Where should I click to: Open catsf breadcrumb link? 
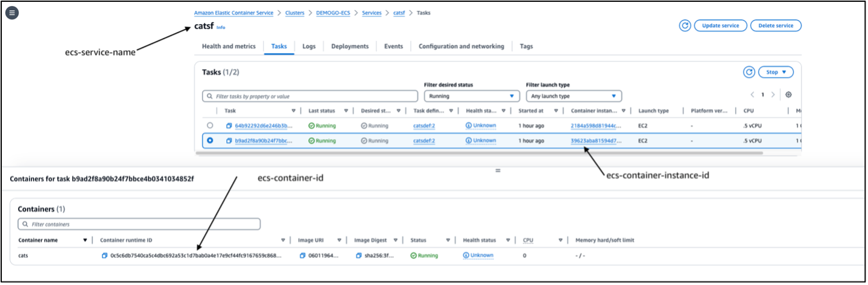[399, 13]
